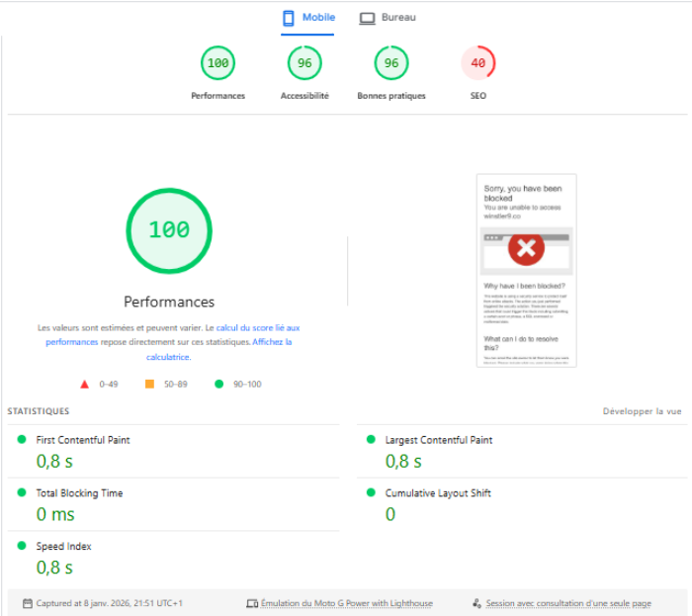Click the Mobile phone icon

pos(289,18)
